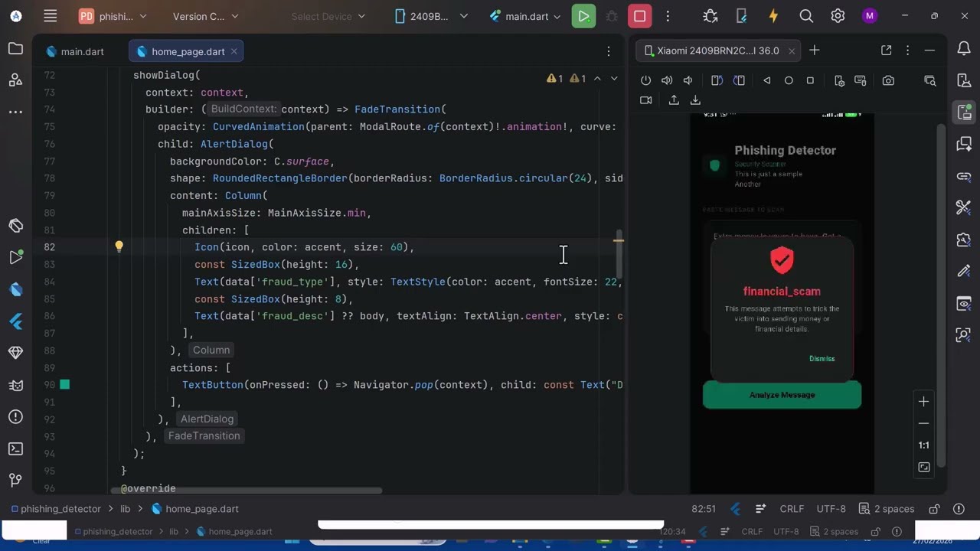Add new device tab plus
This screenshot has height=551, width=980.
tap(814, 51)
